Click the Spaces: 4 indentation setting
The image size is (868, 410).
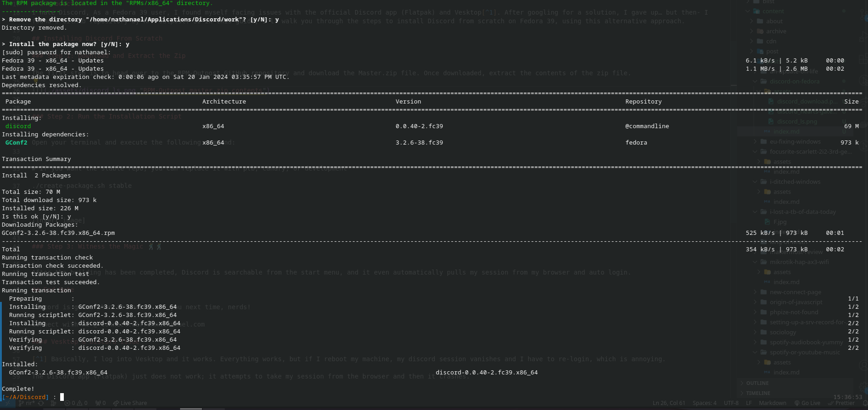tap(704, 403)
